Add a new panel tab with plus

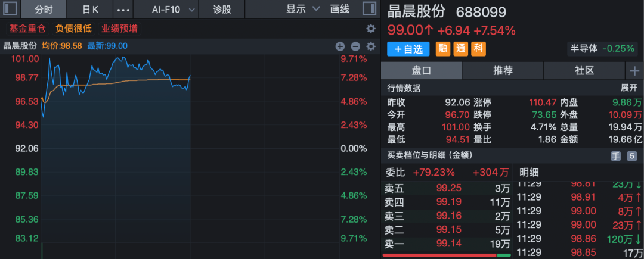pos(634,71)
